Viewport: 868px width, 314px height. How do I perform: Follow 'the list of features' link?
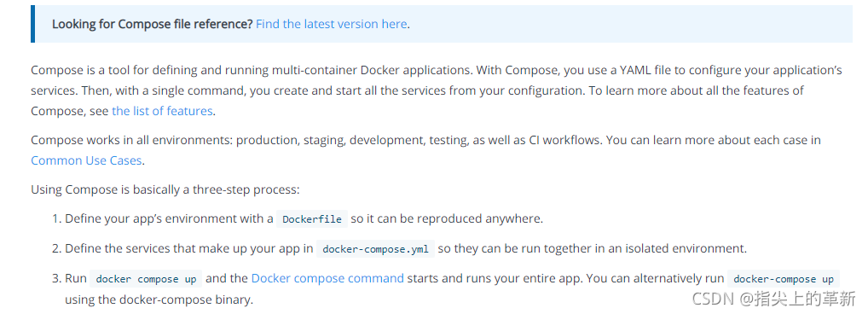tap(162, 111)
